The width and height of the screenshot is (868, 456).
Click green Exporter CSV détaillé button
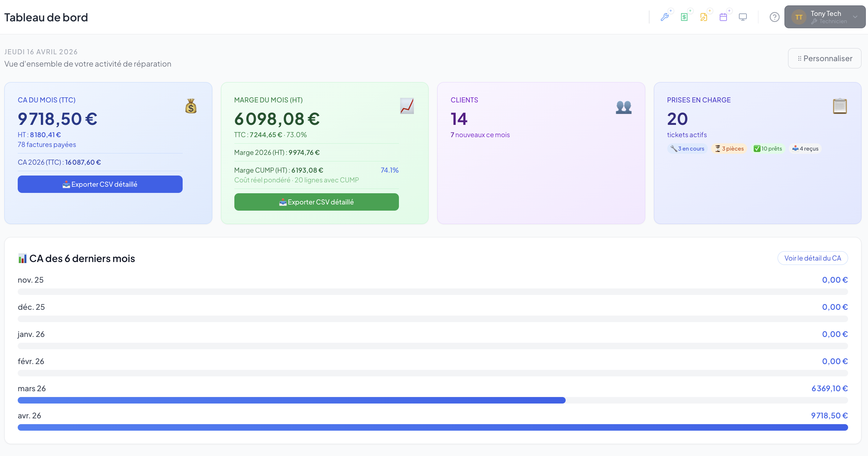coord(316,202)
